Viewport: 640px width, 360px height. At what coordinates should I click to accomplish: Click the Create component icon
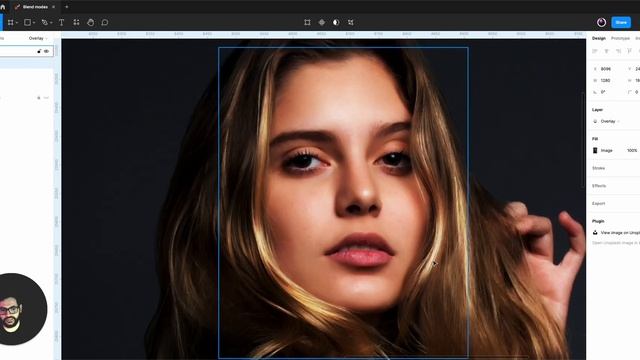click(322, 22)
